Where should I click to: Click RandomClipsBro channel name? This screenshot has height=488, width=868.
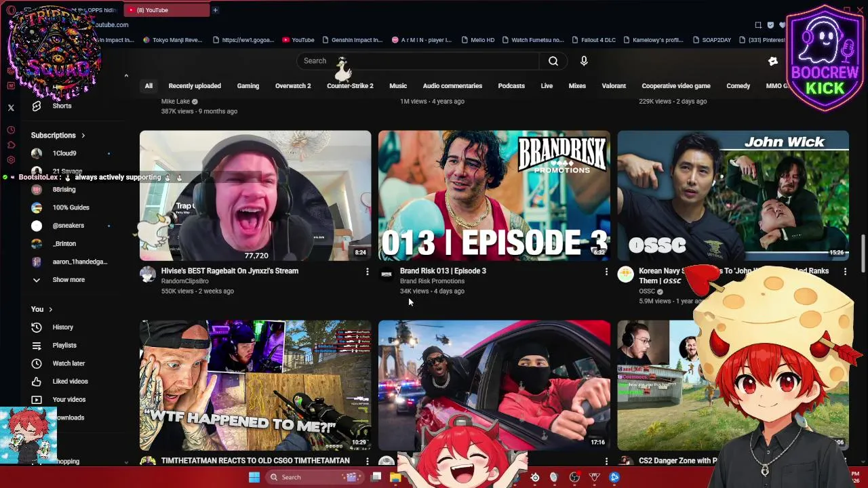tap(185, 281)
